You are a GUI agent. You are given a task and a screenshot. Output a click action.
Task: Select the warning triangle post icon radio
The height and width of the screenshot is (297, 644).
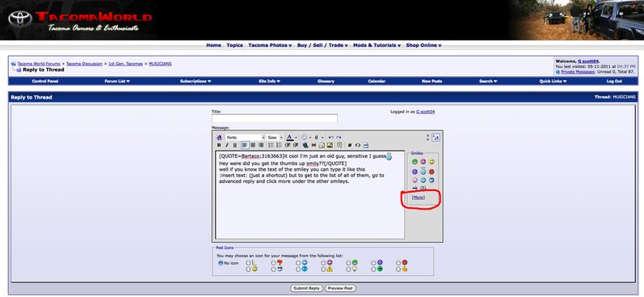(323, 269)
